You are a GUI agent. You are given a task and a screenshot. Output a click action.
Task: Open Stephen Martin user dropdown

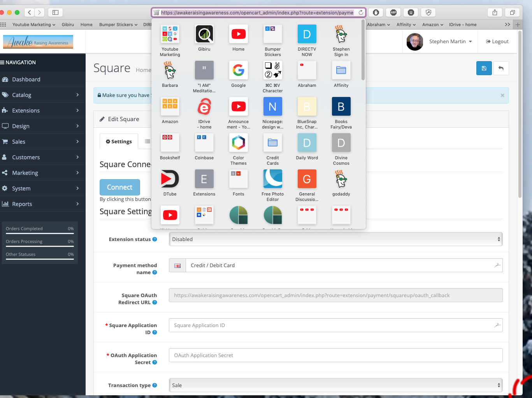point(450,42)
